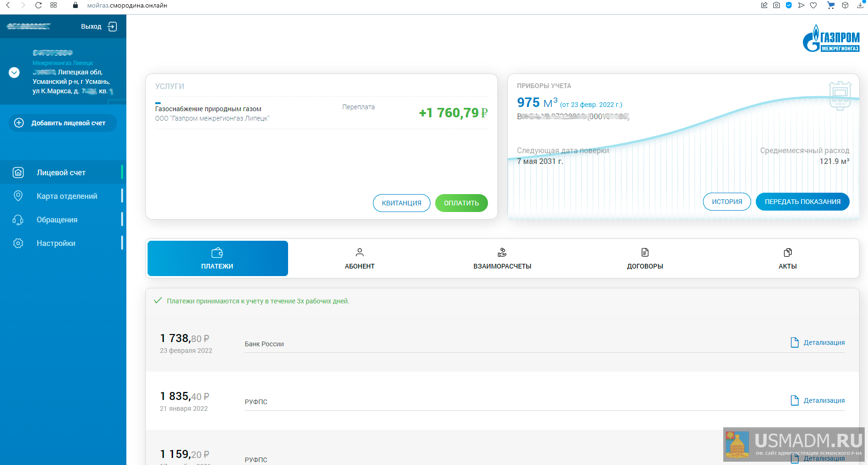Screen dimensions: 868x465
Task: Click the КВИТАНЦИЯ button
Action: pyautogui.click(x=402, y=203)
